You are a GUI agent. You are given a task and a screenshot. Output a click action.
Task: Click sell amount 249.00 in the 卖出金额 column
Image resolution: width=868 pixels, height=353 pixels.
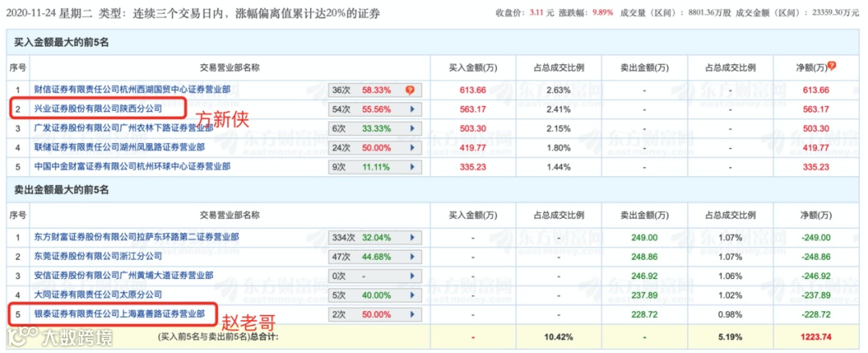tap(645, 237)
